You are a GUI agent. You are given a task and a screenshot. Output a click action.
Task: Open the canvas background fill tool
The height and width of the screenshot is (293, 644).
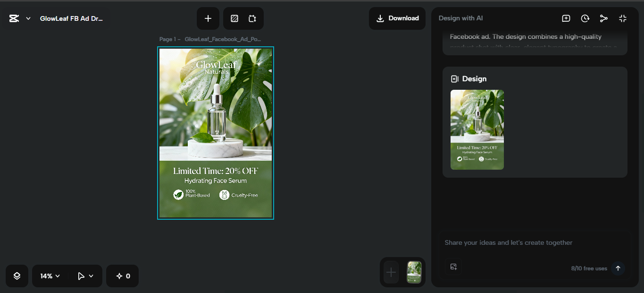234,18
